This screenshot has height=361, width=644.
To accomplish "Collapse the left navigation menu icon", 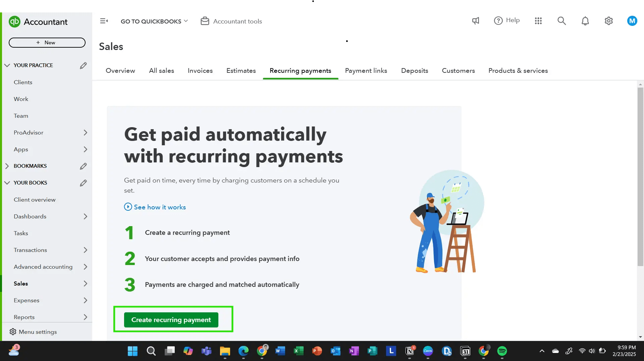I will (x=104, y=21).
